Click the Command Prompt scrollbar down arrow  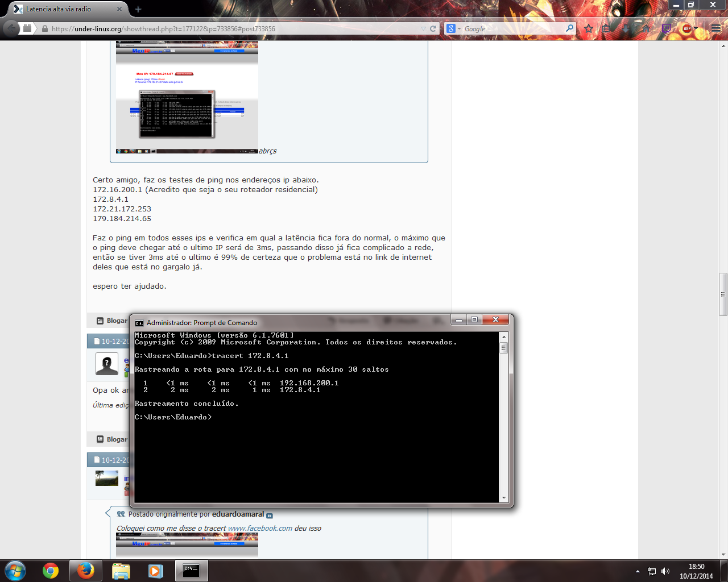tap(503, 498)
